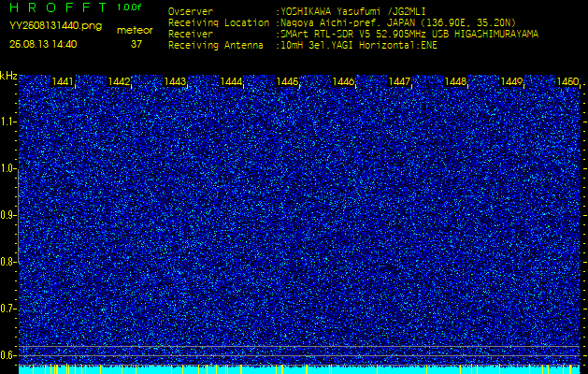Click the Receiving Antenna field label
The height and width of the screenshot is (374, 588).
(x=216, y=46)
